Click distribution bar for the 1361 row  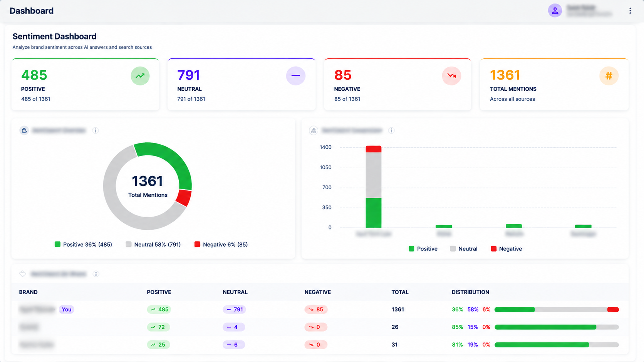pyautogui.click(x=557, y=310)
